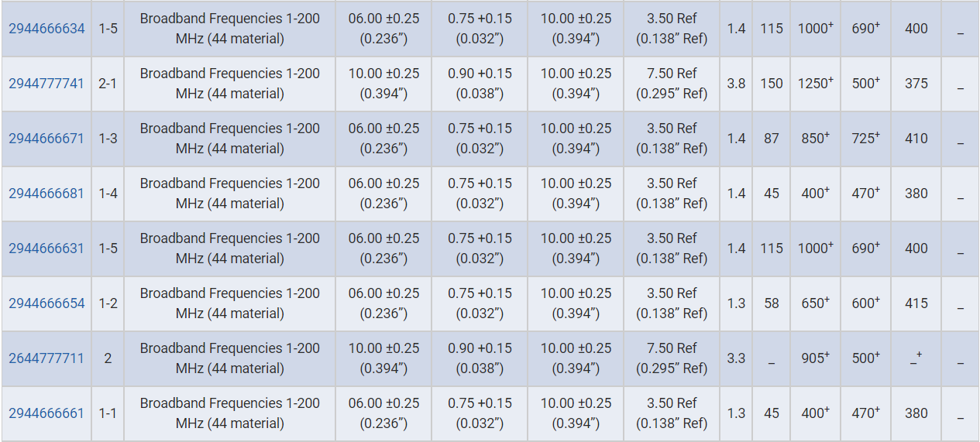Click the 725+ value cell
The image size is (980, 442).
click(x=865, y=139)
